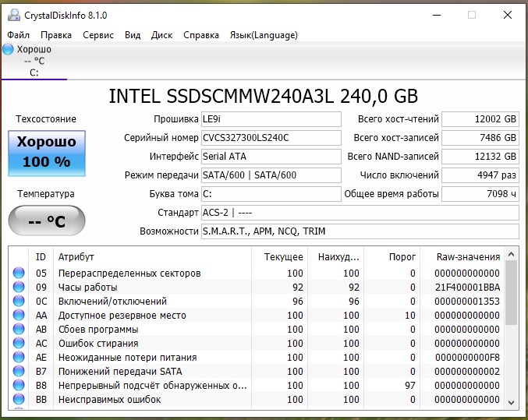The width and height of the screenshot is (528, 420).
Task: Click the SMART list vertical scrollbar thumb
Action: click(x=511, y=292)
